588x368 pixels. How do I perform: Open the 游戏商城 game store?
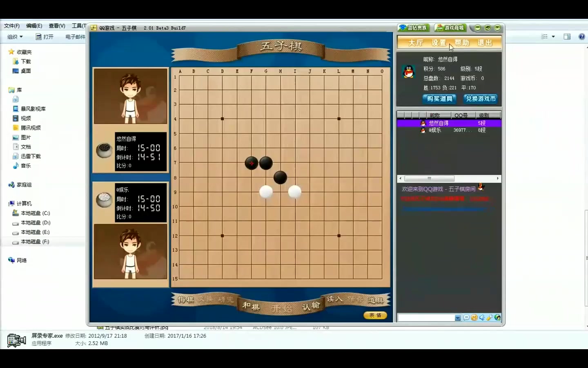pos(450,28)
